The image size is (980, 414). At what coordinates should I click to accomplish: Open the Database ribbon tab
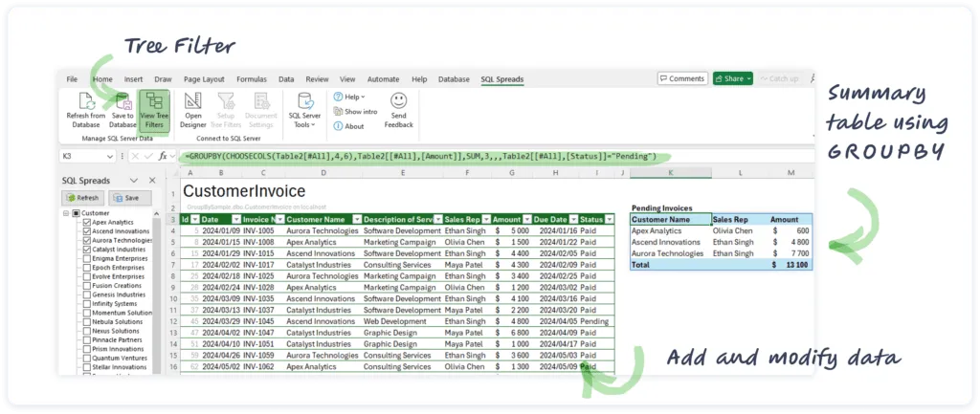point(454,78)
